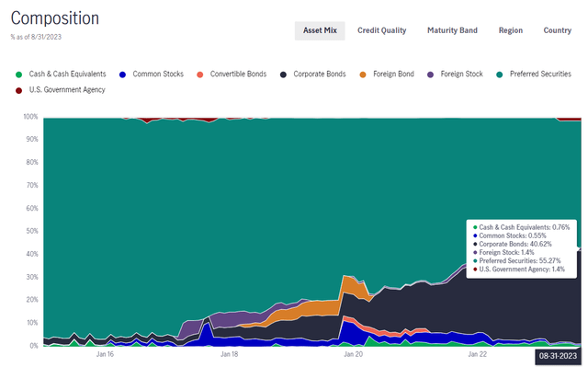Viewport: 588px width, 367px height.
Task: Toggle Common Stocks series via legend label
Action: coord(158,74)
